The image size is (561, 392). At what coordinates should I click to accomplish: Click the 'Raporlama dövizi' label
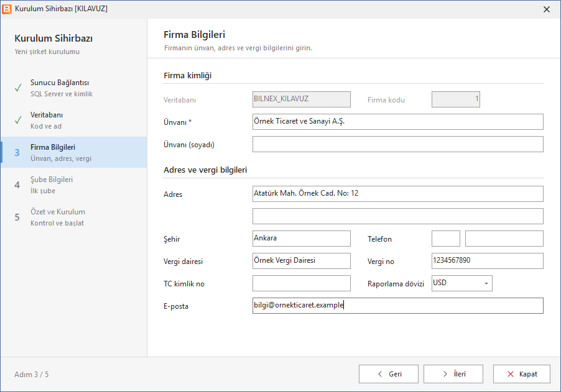(x=396, y=284)
